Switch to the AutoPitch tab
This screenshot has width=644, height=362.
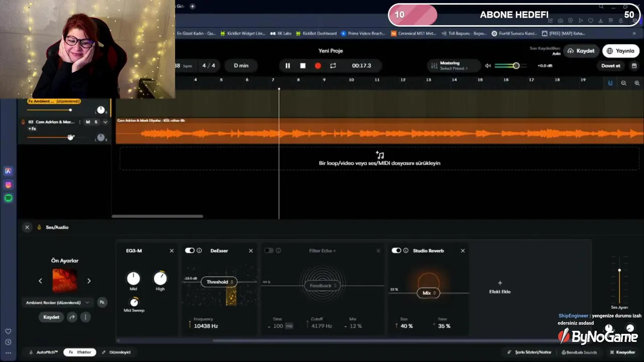(44, 352)
